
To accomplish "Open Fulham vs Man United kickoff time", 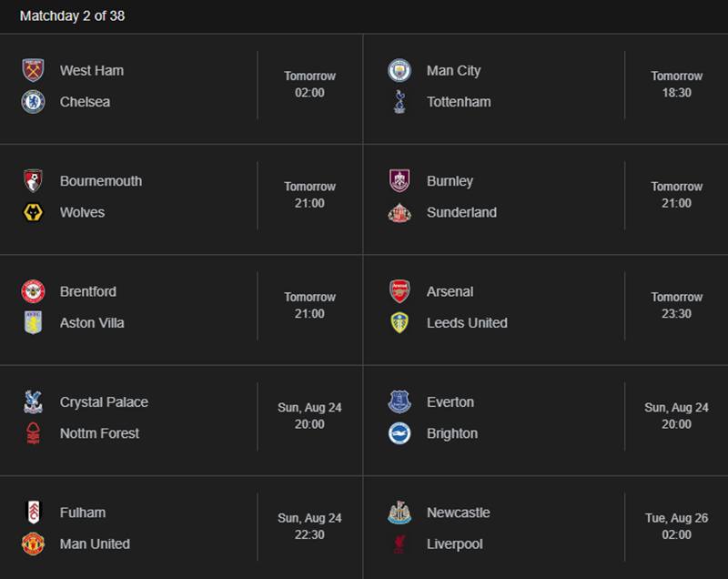I will point(309,526).
